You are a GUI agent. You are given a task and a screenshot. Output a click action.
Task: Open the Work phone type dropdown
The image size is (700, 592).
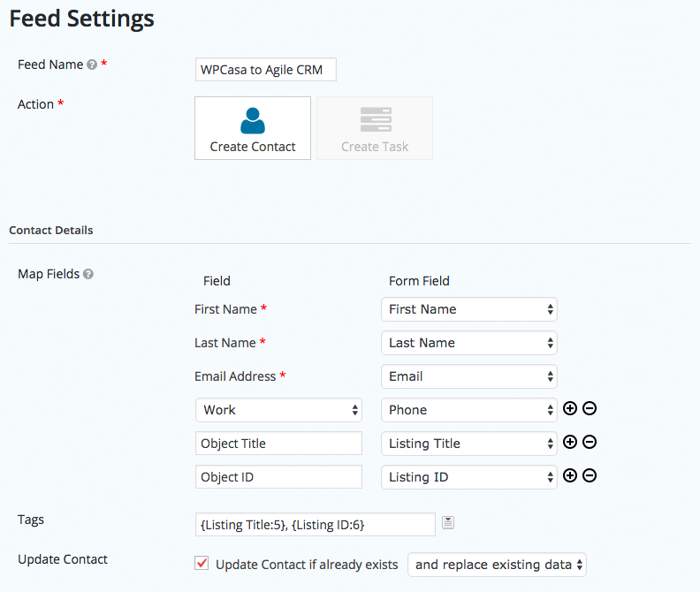[x=278, y=410]
